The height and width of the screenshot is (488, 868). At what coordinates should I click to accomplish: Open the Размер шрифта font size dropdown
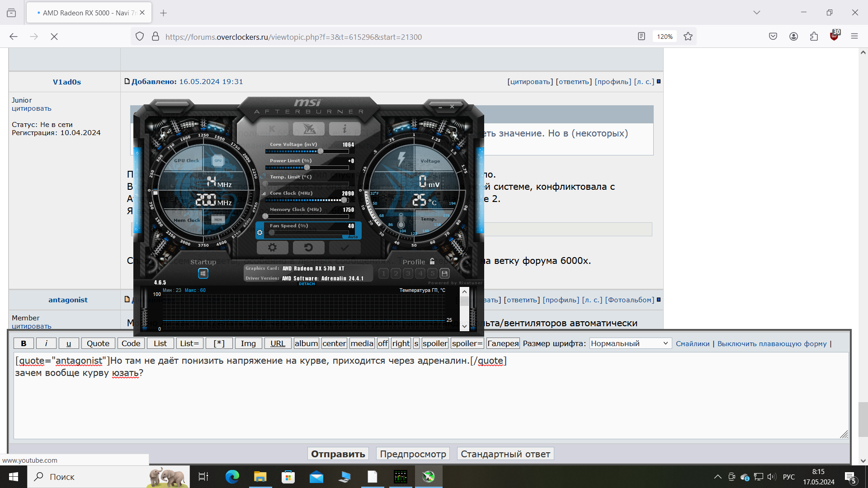click(630, 343)
